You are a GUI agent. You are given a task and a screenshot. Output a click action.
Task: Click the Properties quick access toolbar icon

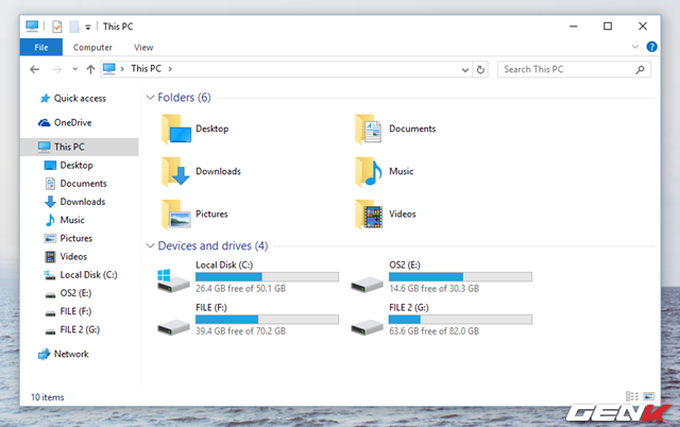coord(57,26)
